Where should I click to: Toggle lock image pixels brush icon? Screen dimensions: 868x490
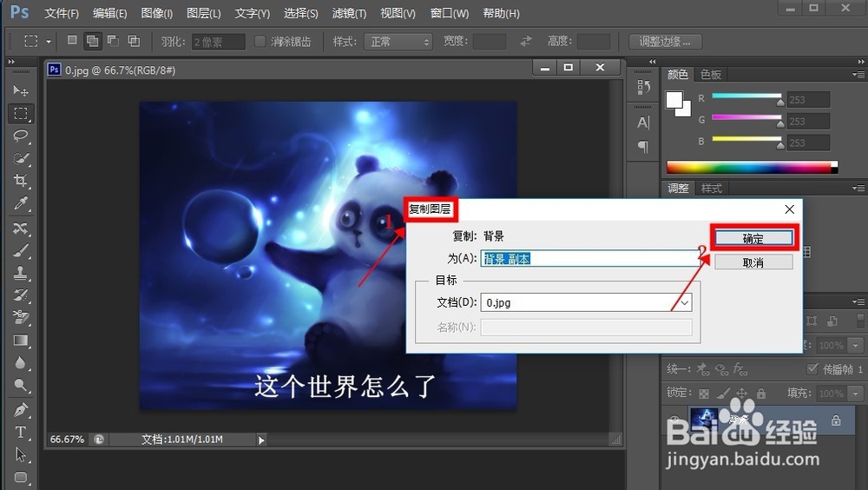[723, 393]
